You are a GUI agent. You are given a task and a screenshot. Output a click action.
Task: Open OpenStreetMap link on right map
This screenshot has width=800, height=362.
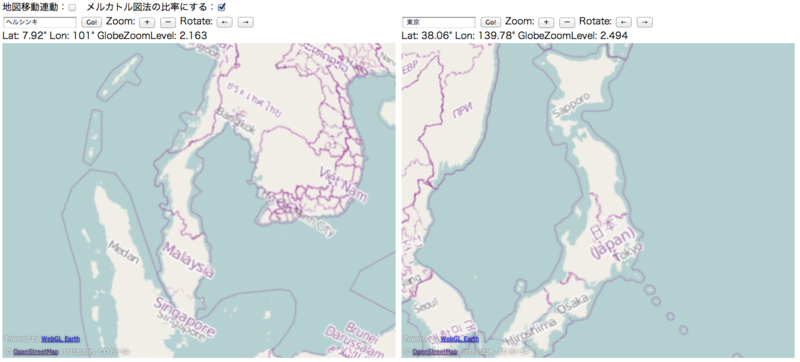click(x=434, y=352)
